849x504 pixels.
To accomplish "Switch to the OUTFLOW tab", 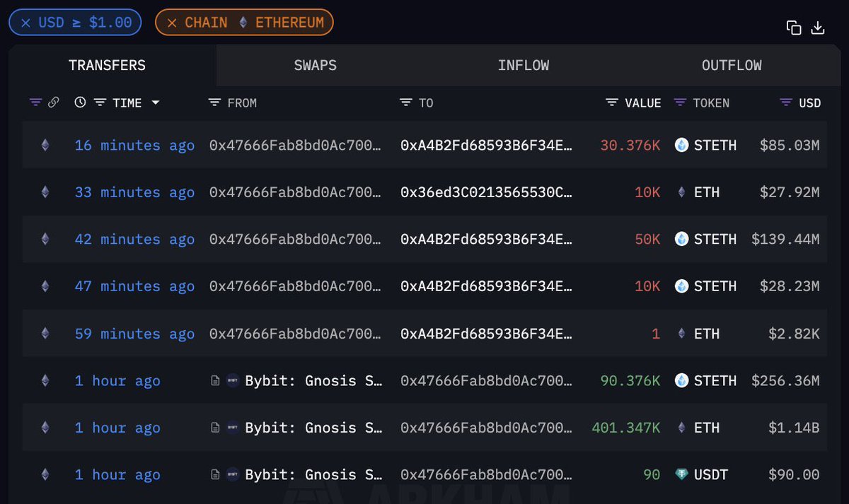I will [732, 65].
